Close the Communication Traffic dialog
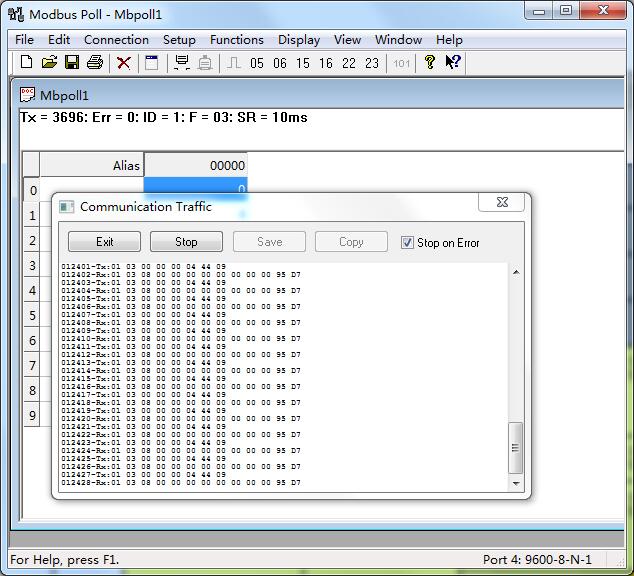The image size is (634, 576). click(x=502, y=202)
